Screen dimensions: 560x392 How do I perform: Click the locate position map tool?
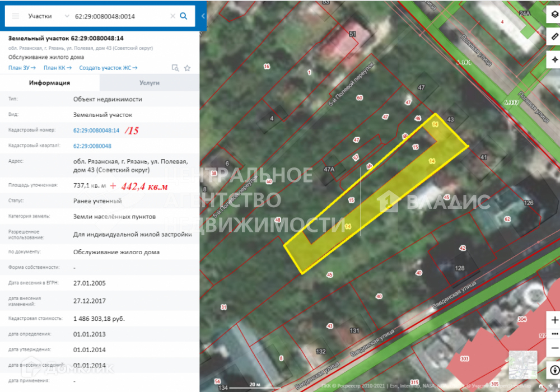click(x=554, y=59)
